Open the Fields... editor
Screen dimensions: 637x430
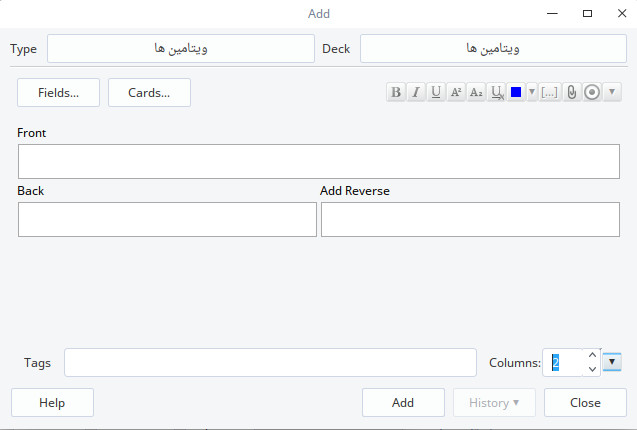pyautogui.click(x=58, y=92)
